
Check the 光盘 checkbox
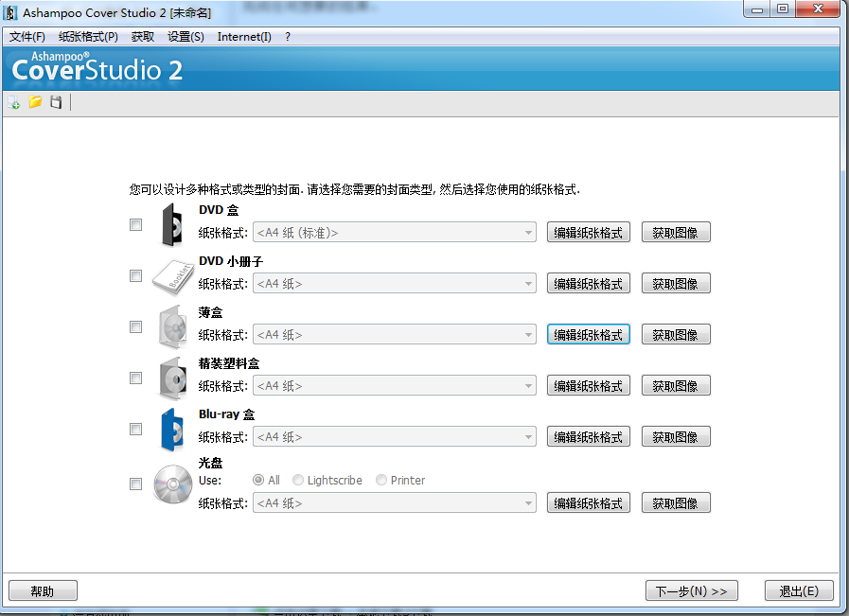pos(136,484)
